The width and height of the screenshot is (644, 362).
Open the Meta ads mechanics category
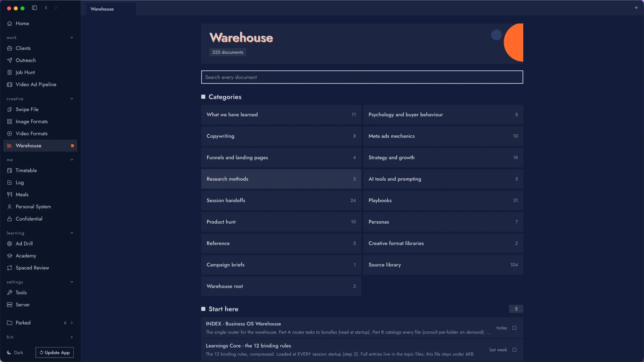(443, 136)
